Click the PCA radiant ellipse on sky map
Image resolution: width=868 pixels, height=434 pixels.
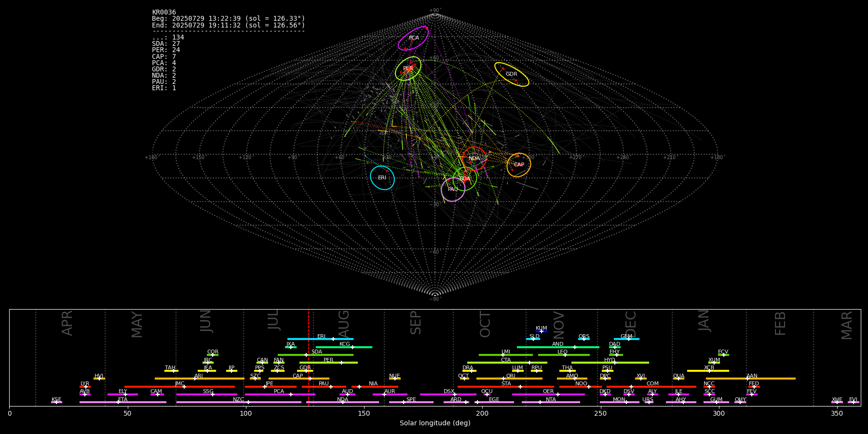[413, 38]
